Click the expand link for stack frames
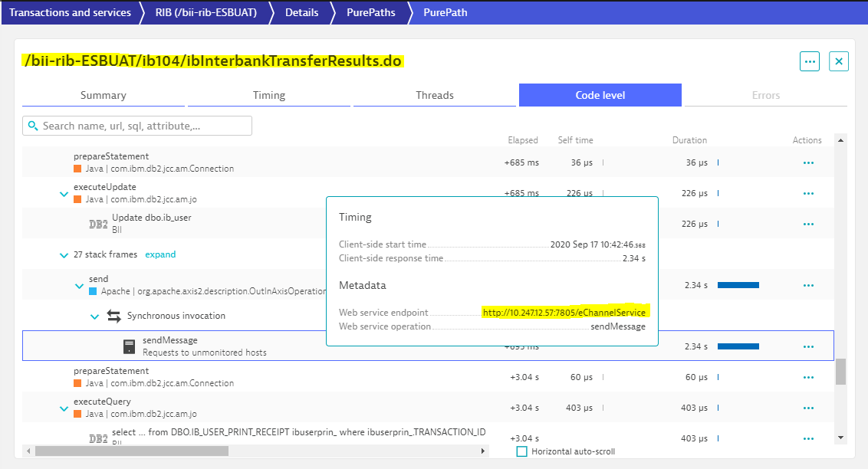 160,254
